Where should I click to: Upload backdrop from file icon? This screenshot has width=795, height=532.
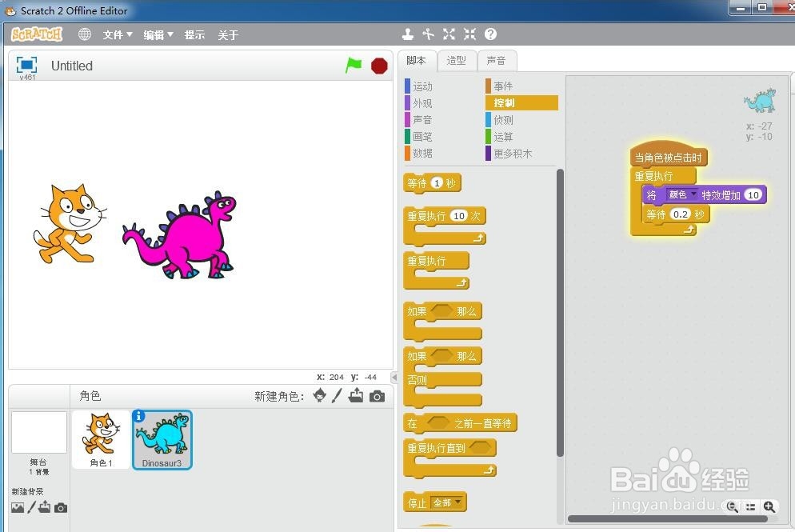pyautogui.click(x=45, y=506)
